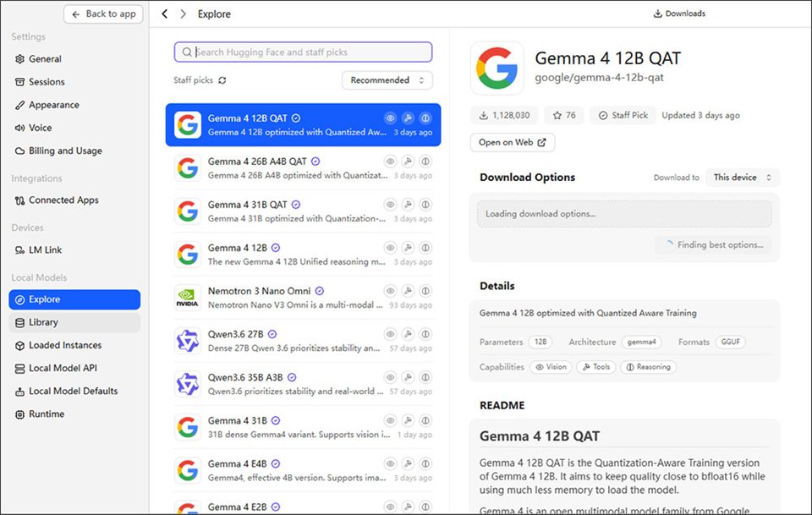This screenshot has width=812, height=515.
Task: Open General settings
Action: tap(74, 59)
